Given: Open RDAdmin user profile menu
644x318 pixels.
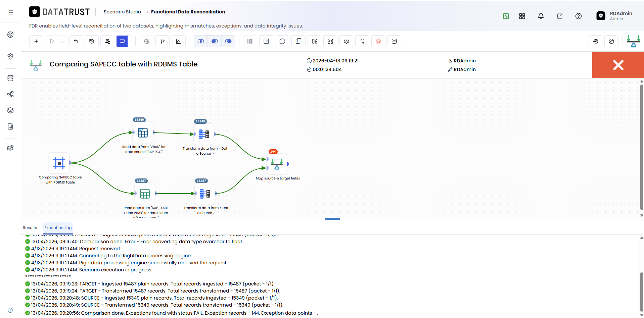Looking at the screenshot, I should (614, 16).
